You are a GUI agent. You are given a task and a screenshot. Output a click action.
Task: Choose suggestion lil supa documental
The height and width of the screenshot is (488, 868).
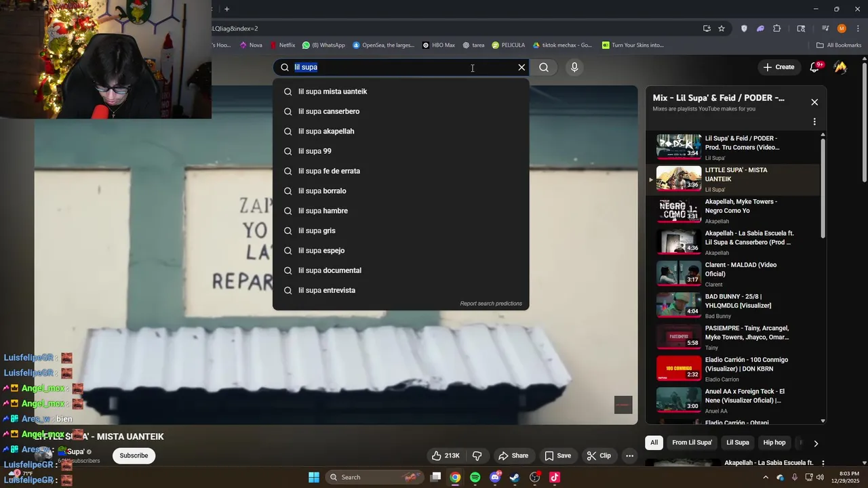[401, 270]
